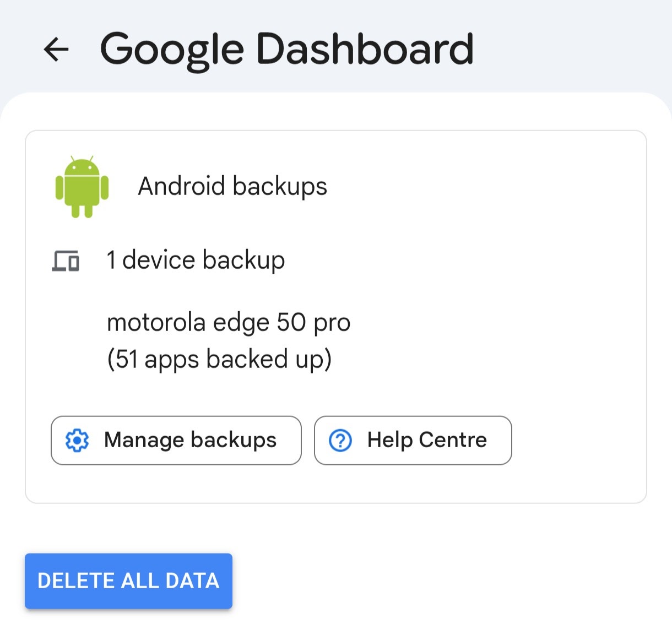
Task: Click the 51 apps backed up text
Action: click(219, 360)
